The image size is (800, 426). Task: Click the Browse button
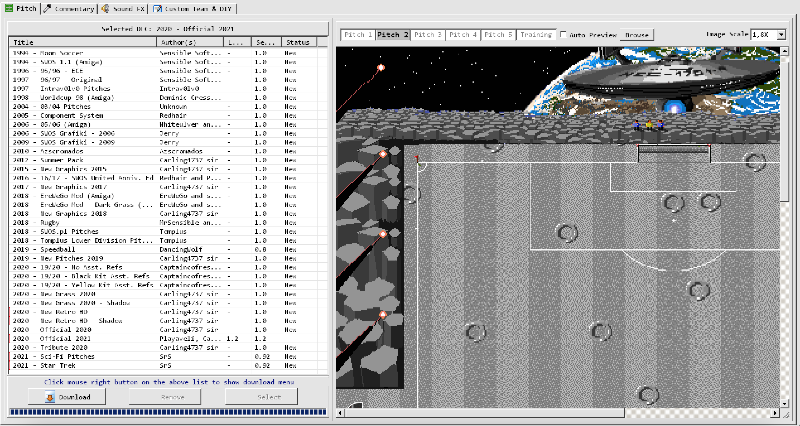click(x=636, y=35)
